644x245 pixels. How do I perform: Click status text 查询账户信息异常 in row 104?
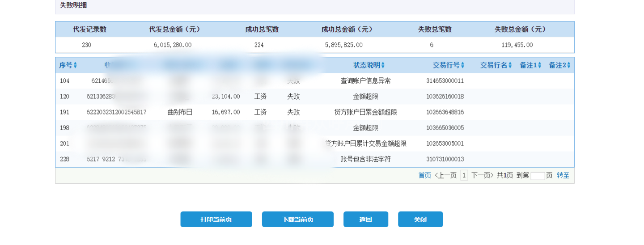pyautogui.click(x=365, y=81)
